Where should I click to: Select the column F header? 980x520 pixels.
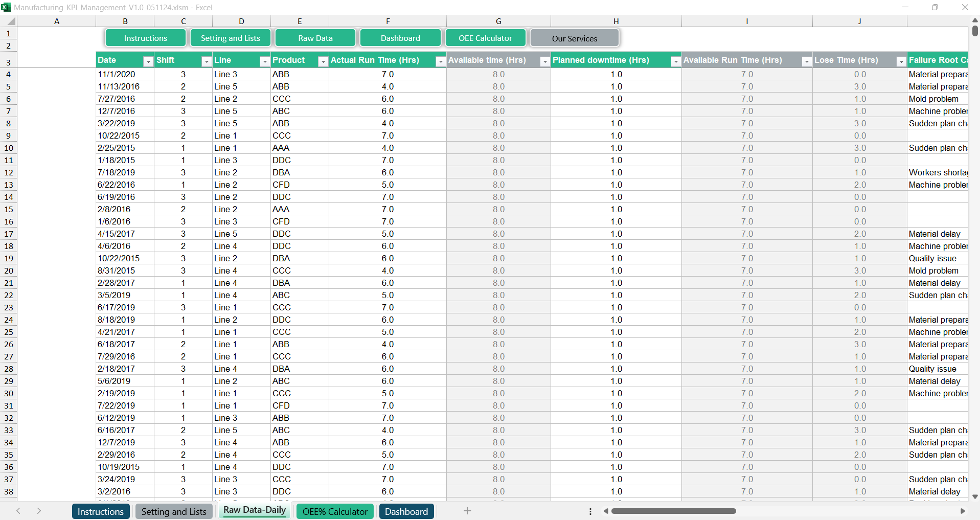click(388, 21)
